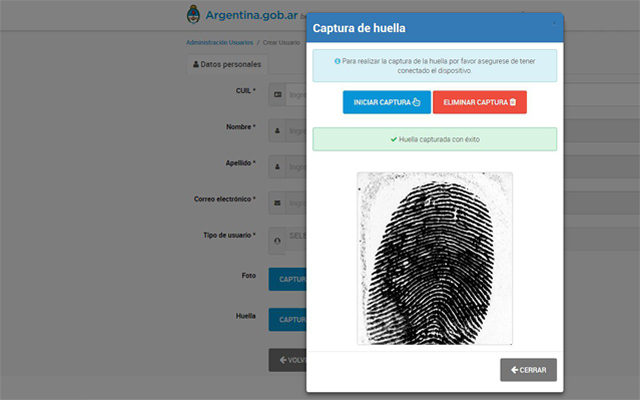Click the Huella Capturar button
The image size is (640, 400).
coord(287,319)
